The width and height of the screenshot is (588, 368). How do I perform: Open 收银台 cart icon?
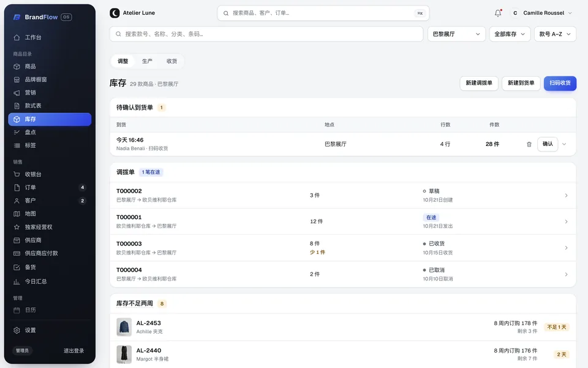pos(17,174)
